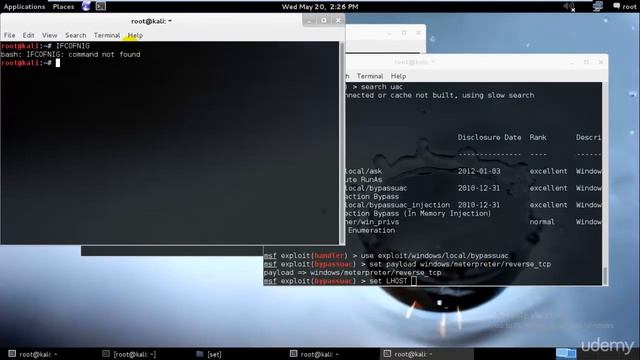Open the Applications menu in top panel
This screenshot has width=640, height=360.
24,7
